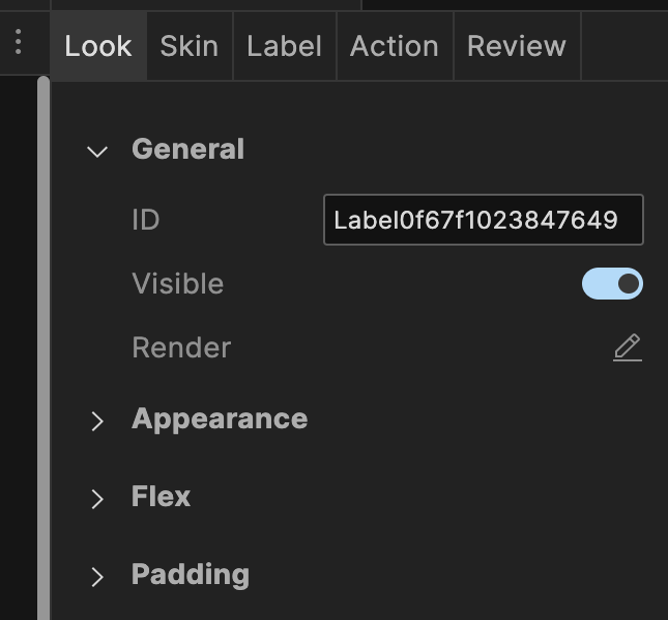This screenshot has width=668, height=620.
Task: Click the Padding section heading
Action: tap(190, 574)
